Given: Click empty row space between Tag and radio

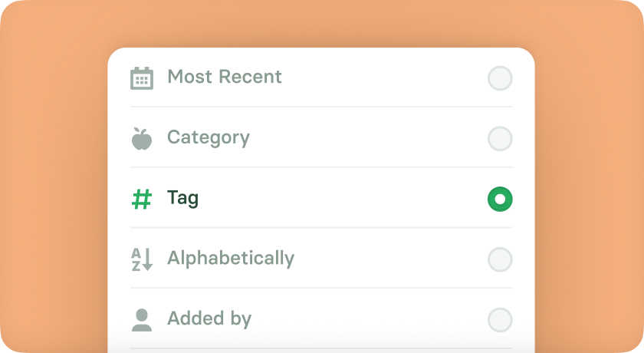Looking at the screenshot, I should pyautogui.click(x=343, y=199).
